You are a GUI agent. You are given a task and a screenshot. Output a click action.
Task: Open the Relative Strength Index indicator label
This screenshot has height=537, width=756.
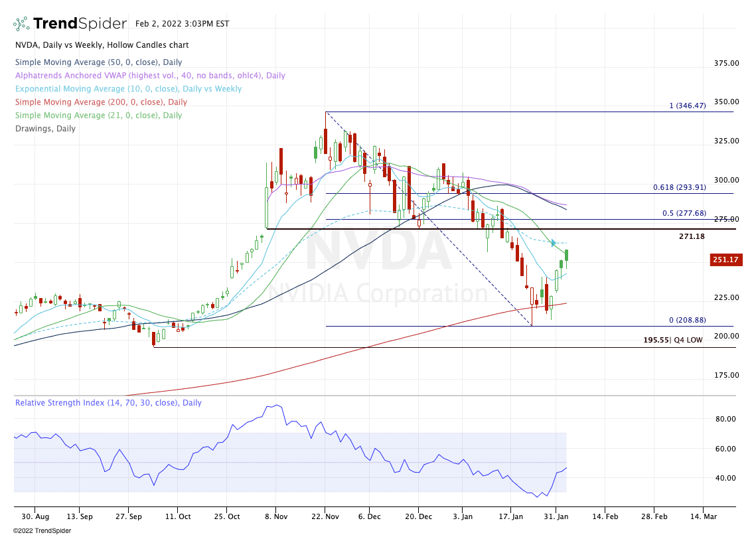coord(108,403)
